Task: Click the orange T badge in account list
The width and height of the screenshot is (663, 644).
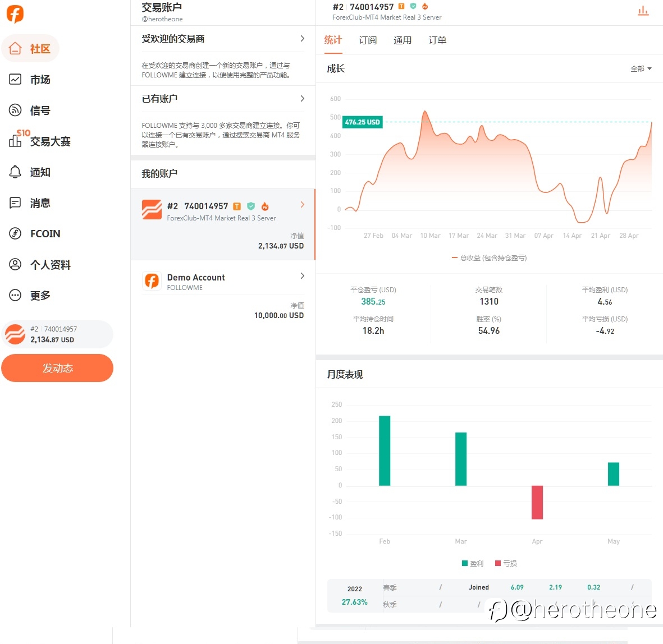Action: pos(237,206)
